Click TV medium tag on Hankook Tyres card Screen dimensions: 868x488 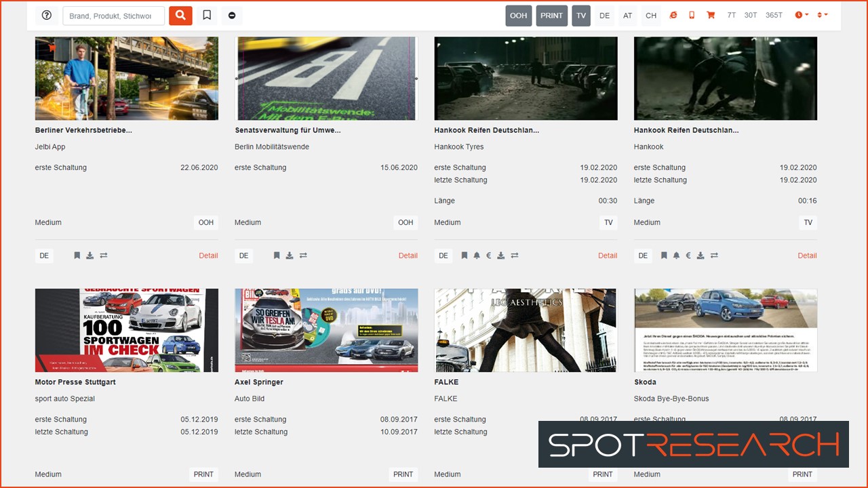click(x=608, y=222)
